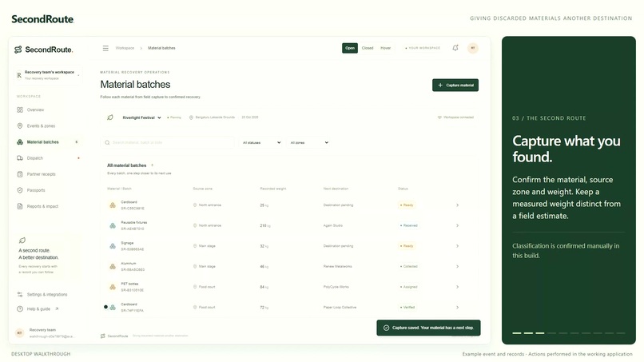
Task: Open the SR-C56C981E Cardboard row chevron
Action: click(x=457, y=205)
